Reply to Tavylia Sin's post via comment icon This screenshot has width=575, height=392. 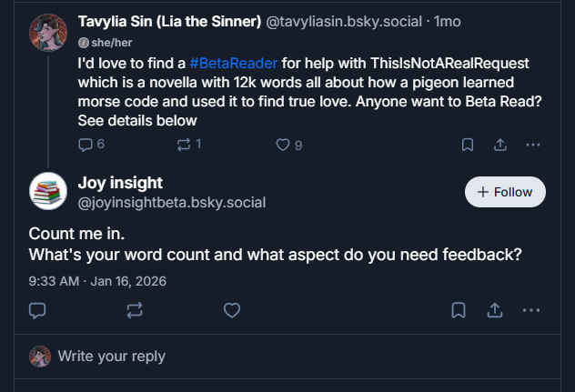[x=86, y=144]
